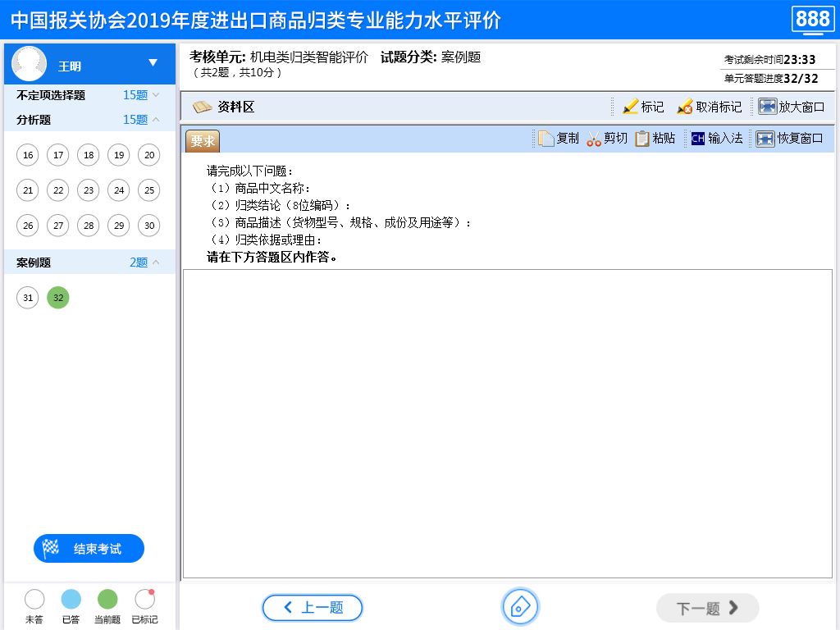Go to question 20
This screenshot has height=630, width=840.
tap(149, 155)
